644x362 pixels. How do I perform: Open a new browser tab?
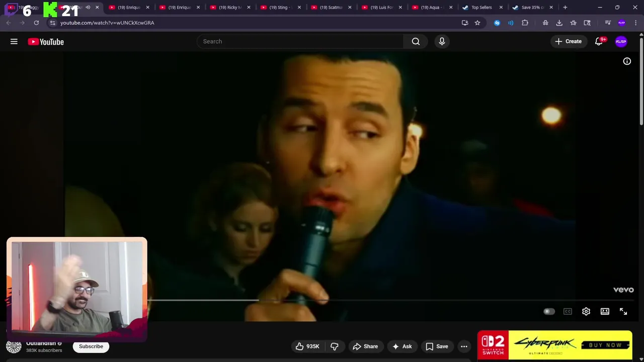pos(565,8)
